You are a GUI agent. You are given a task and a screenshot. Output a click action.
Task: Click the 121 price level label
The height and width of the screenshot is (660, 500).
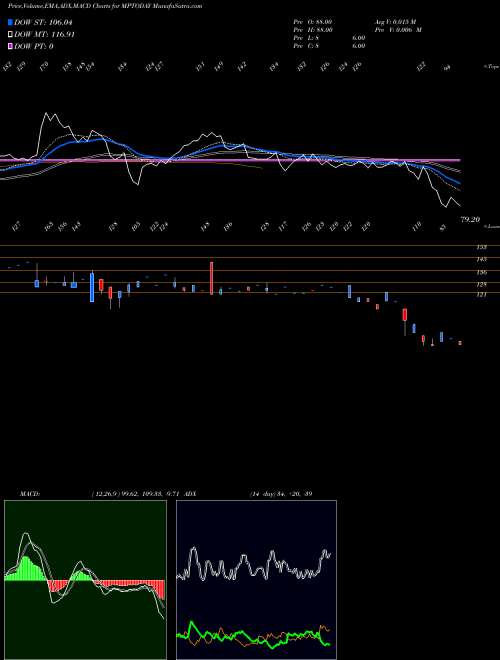pos(481,295)
